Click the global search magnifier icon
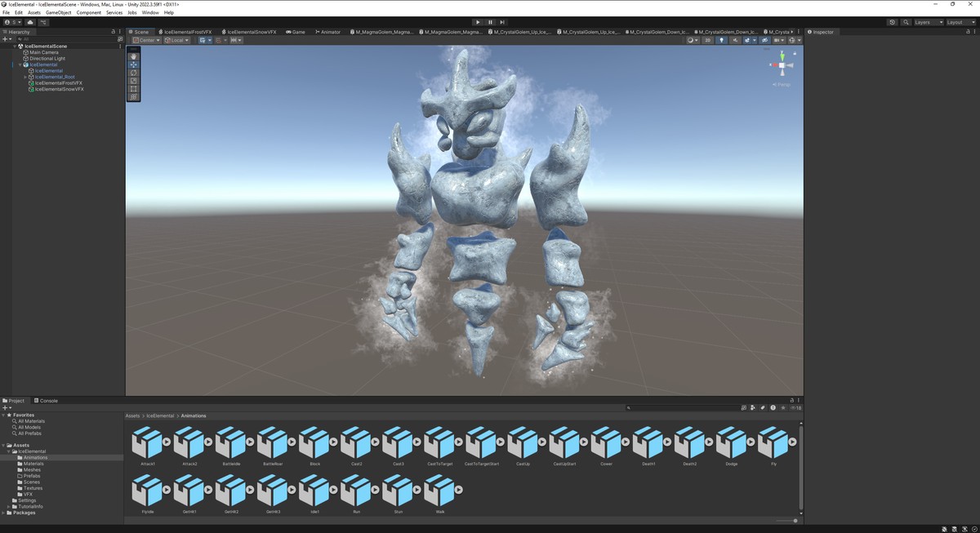980x533 pixels. 906,22
